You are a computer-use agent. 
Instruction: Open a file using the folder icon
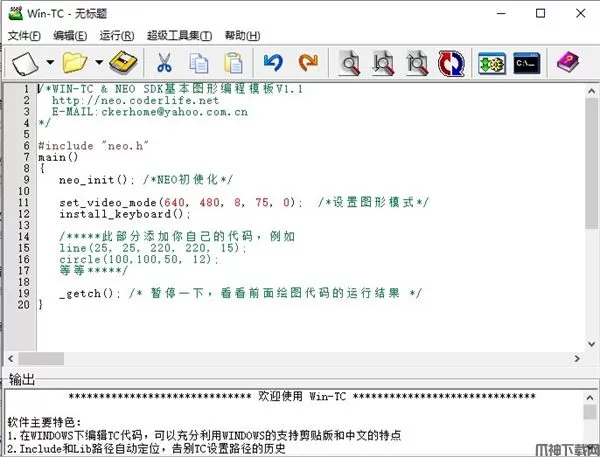coord(75,63)
